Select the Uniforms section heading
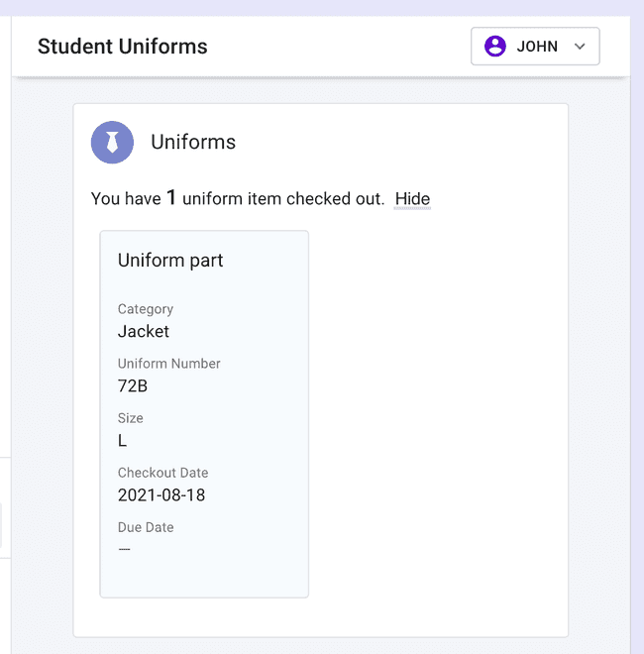The height and width of the screenshot is (654, 644). (193, 143)
